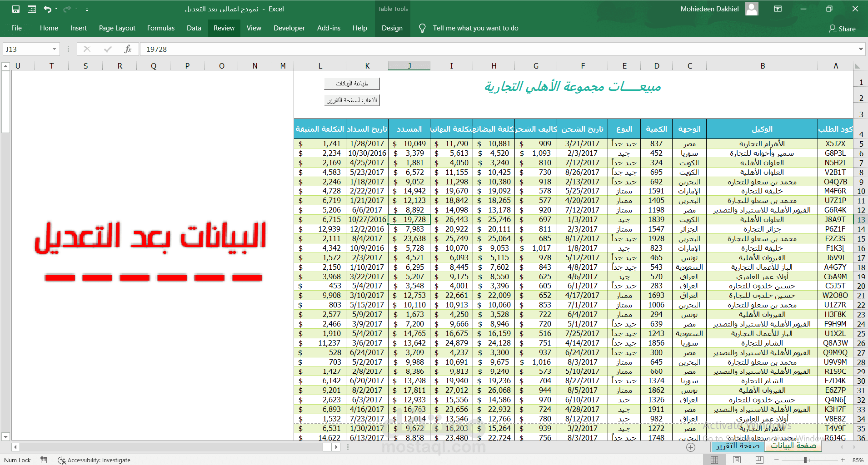Open the Help tab
Image resolution: width=868 pixels, height=465 pixels.
pyautogui.click(x=360, y=28)
